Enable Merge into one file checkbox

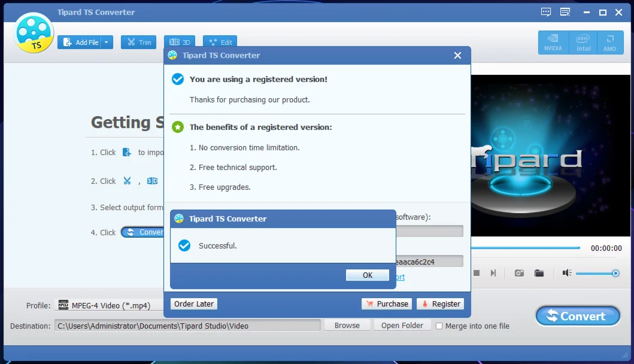click(x=439, y=326)
